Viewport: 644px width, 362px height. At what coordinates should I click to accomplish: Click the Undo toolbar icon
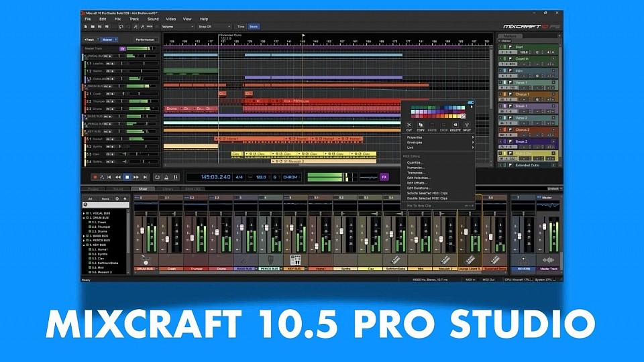pos(121,27)
